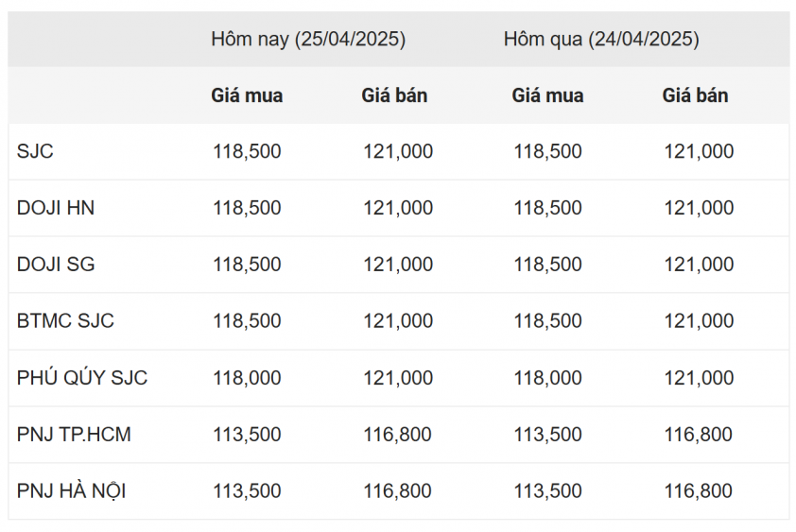796x532 pixels.
Task: Click BTMC SJC's buy price for yesterday
Action: pyautogui.click(x=547, y=321)
